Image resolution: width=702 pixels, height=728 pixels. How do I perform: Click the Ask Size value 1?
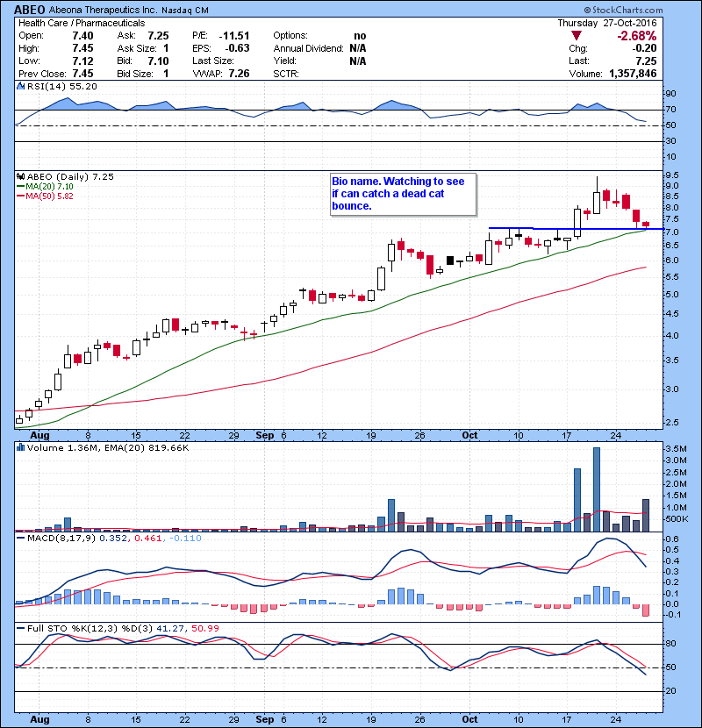point(166,48)
